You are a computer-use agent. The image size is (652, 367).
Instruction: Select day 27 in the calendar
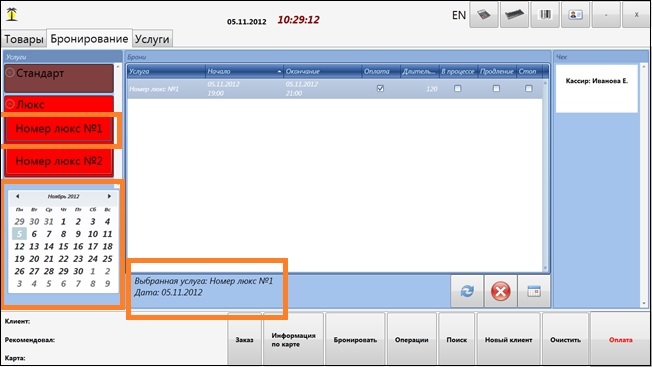(34, 271)
